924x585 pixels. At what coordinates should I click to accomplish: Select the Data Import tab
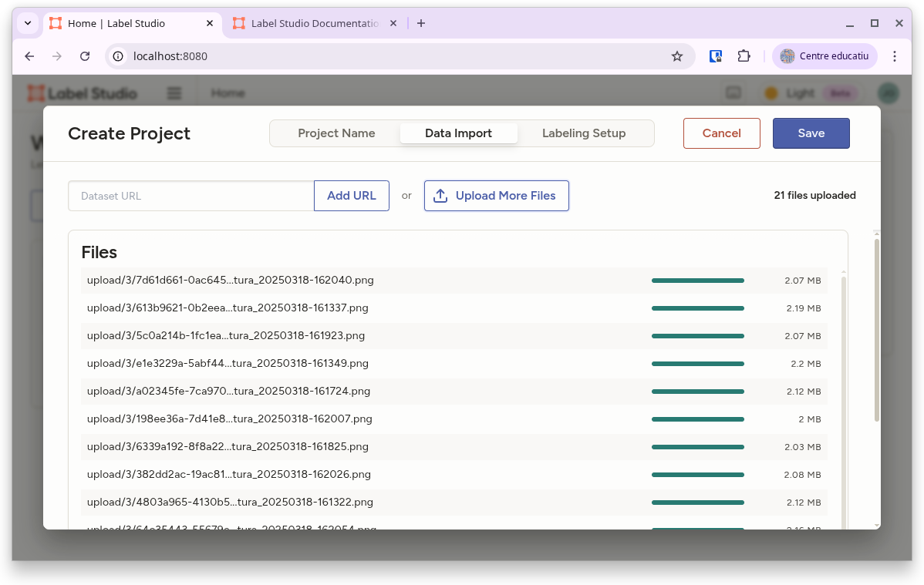click(x=458, y=133)
